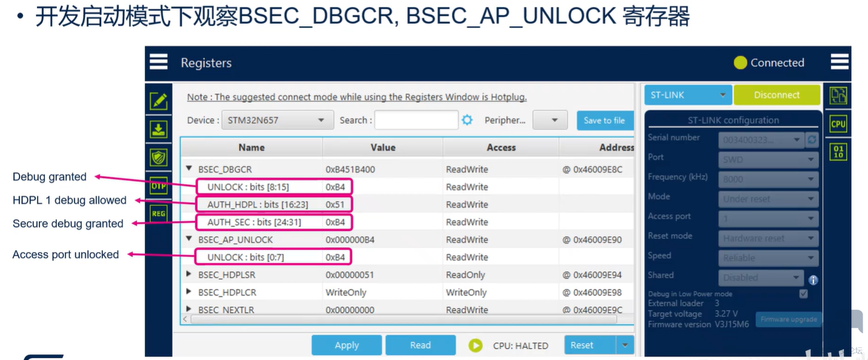Click the Read button
This screenshot has width=868, height=360.
point(420,345)
